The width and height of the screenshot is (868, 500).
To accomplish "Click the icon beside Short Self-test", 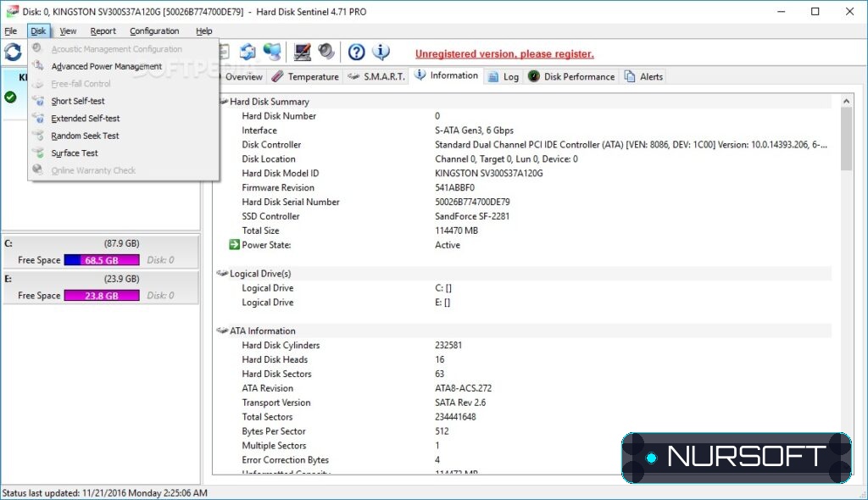I will click(38, 101).
